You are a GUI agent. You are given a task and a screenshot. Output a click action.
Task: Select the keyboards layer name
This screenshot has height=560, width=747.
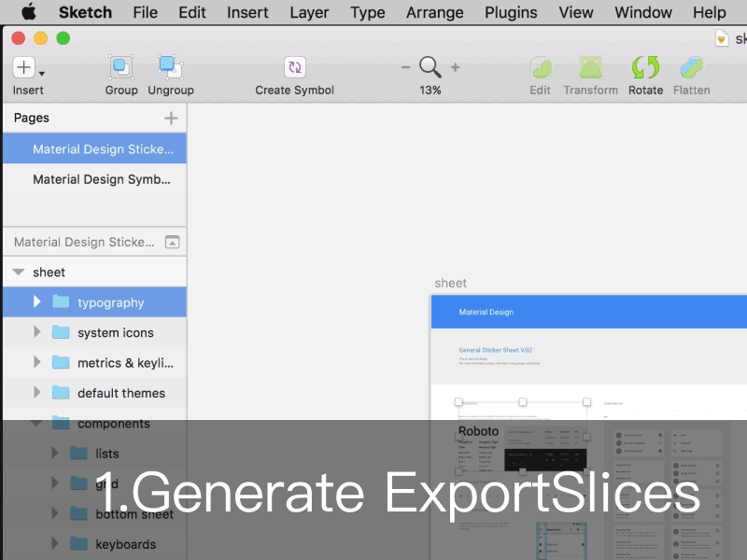pos(125,544)
